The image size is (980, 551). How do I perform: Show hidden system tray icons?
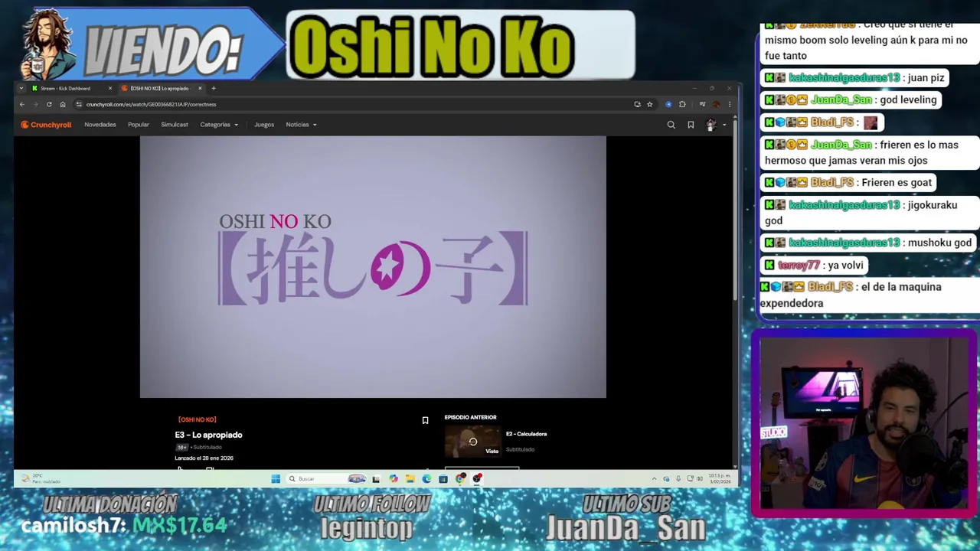coord(654,479)
